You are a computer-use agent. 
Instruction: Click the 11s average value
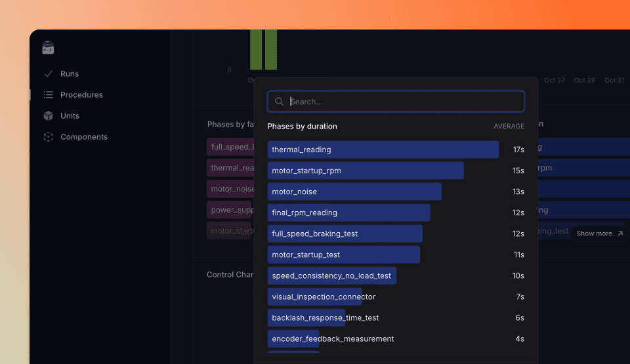(518, 254)
